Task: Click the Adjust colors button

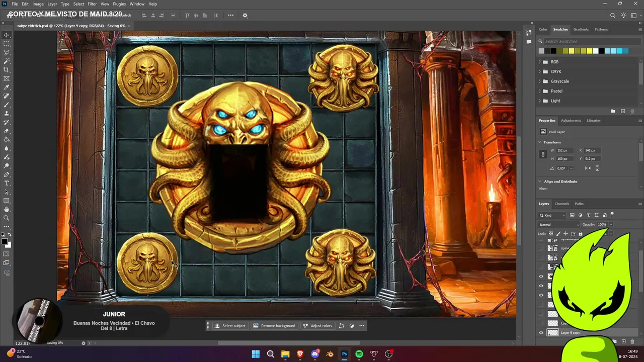Action: pos(317,326)
